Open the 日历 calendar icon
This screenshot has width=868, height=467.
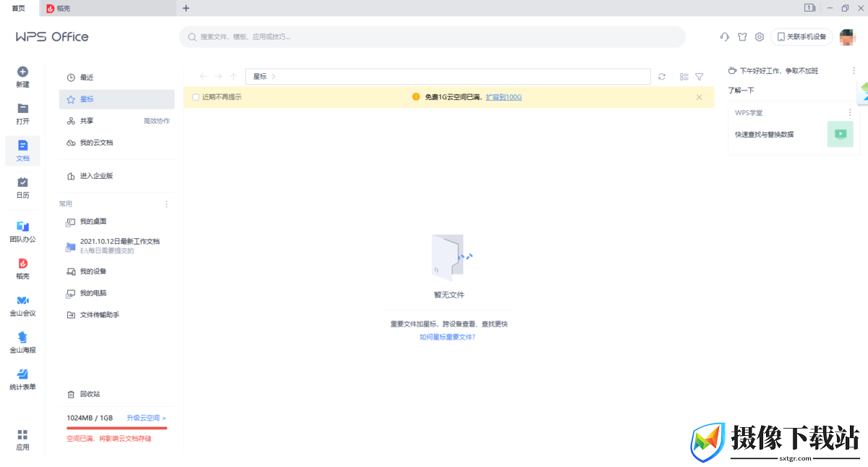coord(22,182)
